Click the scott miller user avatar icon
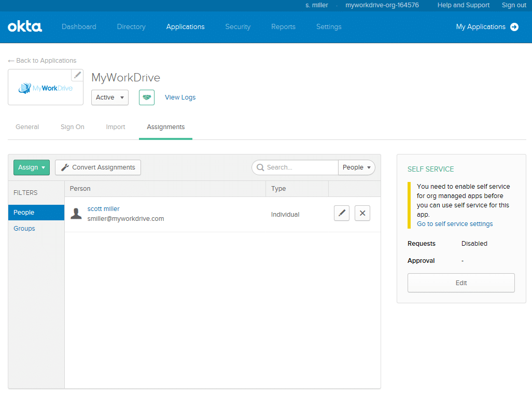Image resolution: width=532 pixels, height=408 pixels. click(x=76, y=214)
